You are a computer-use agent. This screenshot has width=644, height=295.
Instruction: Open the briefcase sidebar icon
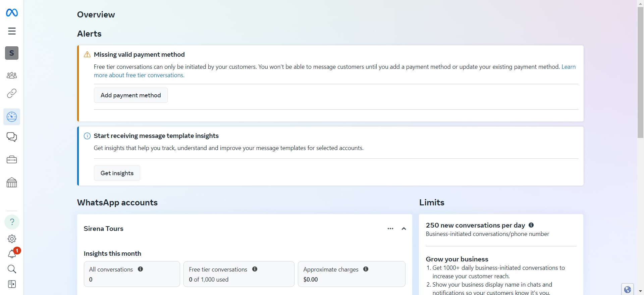click(12, 160)
